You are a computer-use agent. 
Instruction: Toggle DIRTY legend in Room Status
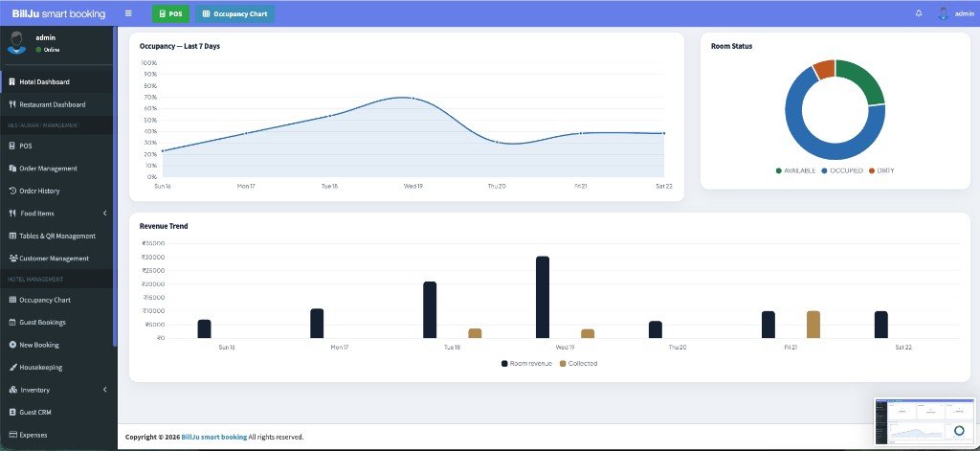point(881,170)
